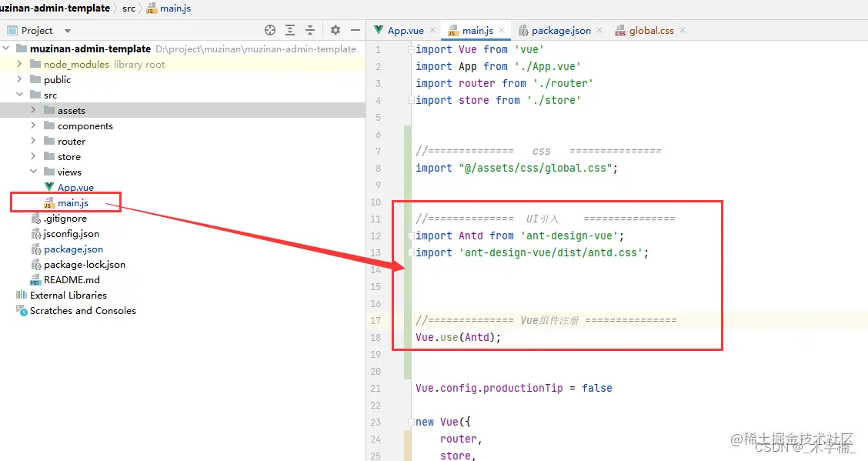Click the './App.vue' import string
This screenshot has height=461, width=868.
coord(547,66)
